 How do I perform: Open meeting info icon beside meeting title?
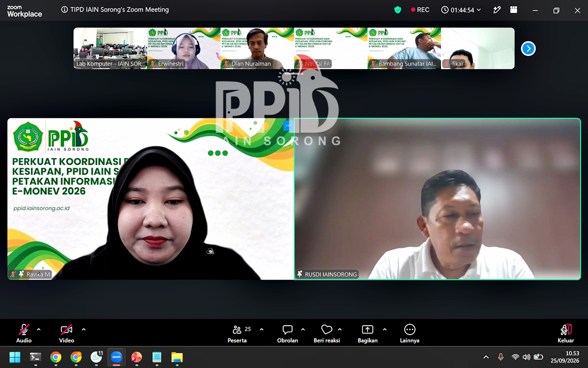pos(65,10)
